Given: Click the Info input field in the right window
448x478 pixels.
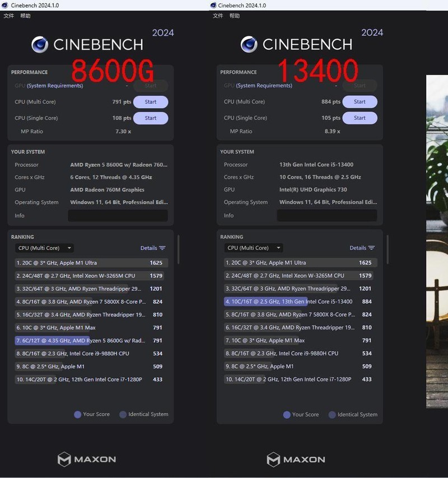Looking at the screenshot, I should 327,215.
